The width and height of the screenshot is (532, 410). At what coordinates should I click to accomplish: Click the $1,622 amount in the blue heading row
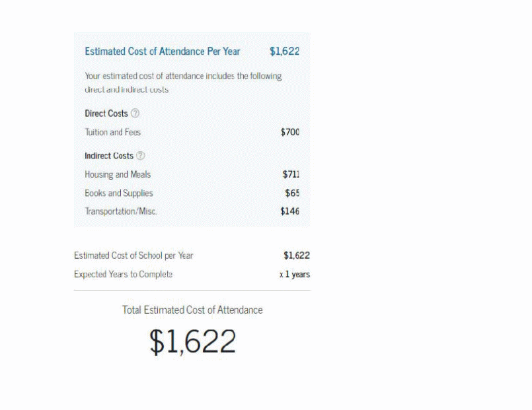284,51
